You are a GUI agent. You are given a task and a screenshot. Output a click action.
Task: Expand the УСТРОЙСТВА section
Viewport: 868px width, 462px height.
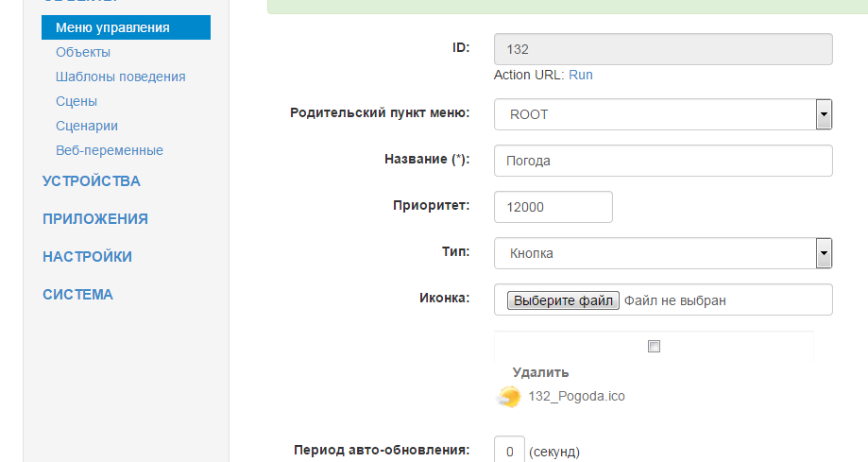point(92,181)
